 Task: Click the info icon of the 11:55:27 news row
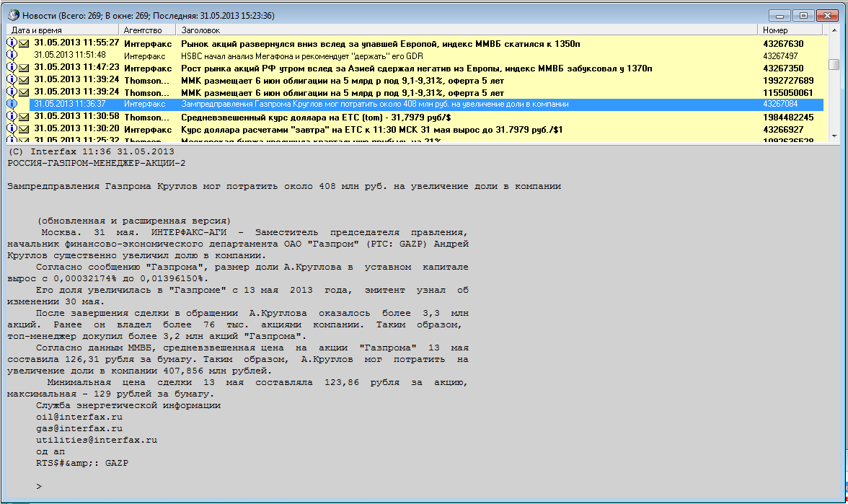click(x=12, y=42)
